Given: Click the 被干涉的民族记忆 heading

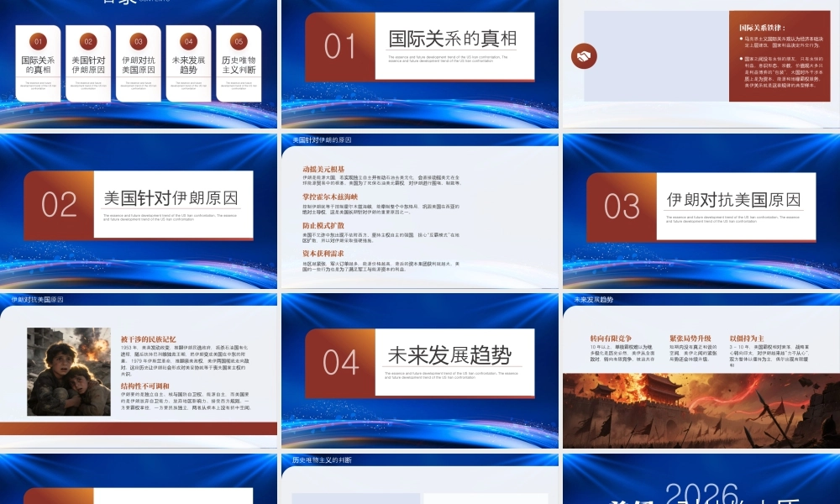Looking at the screenshot, I should point(149,339).
